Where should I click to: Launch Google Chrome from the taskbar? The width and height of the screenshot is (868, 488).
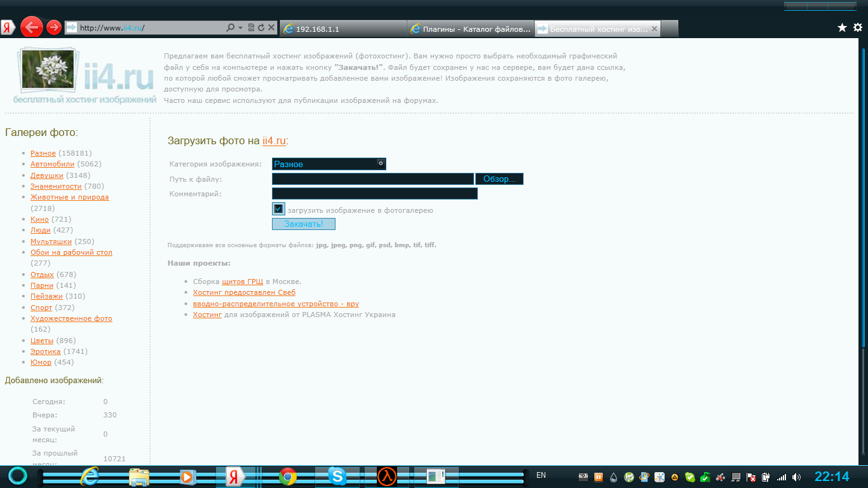pyautogui.click(x=288, y=477)
